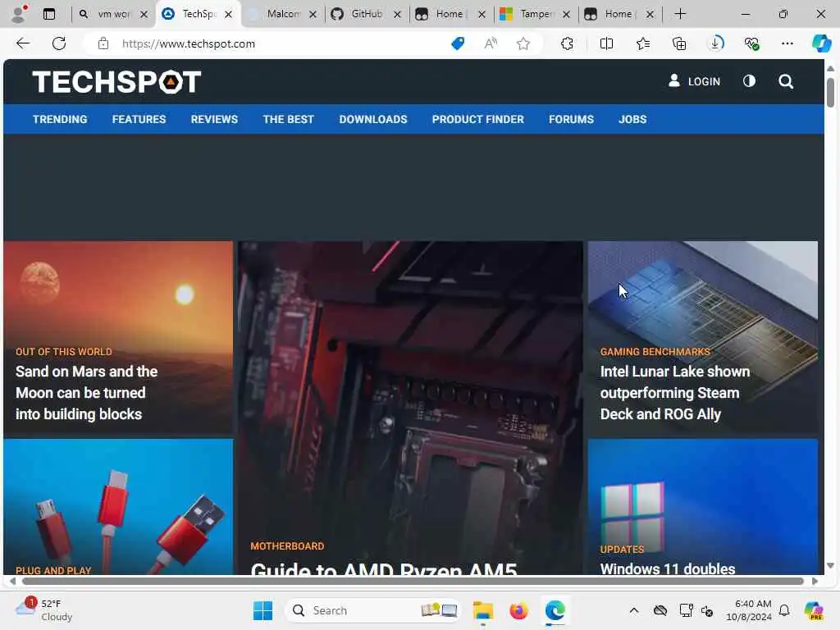Open split screen view
840x630 pixels.
point(606,43)
